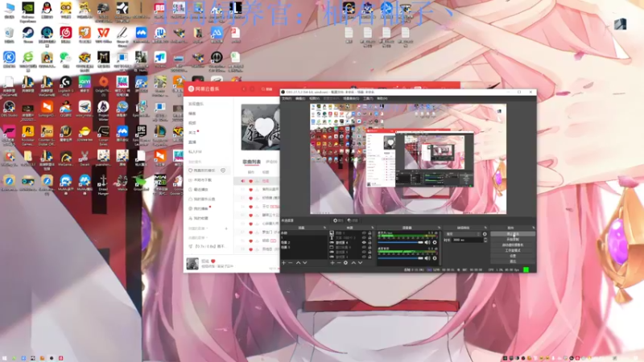The height and width of the screenshot is (362, 644).
Task: Toggle visibility of the text source in OBS
Action: (x=364, y=237)
